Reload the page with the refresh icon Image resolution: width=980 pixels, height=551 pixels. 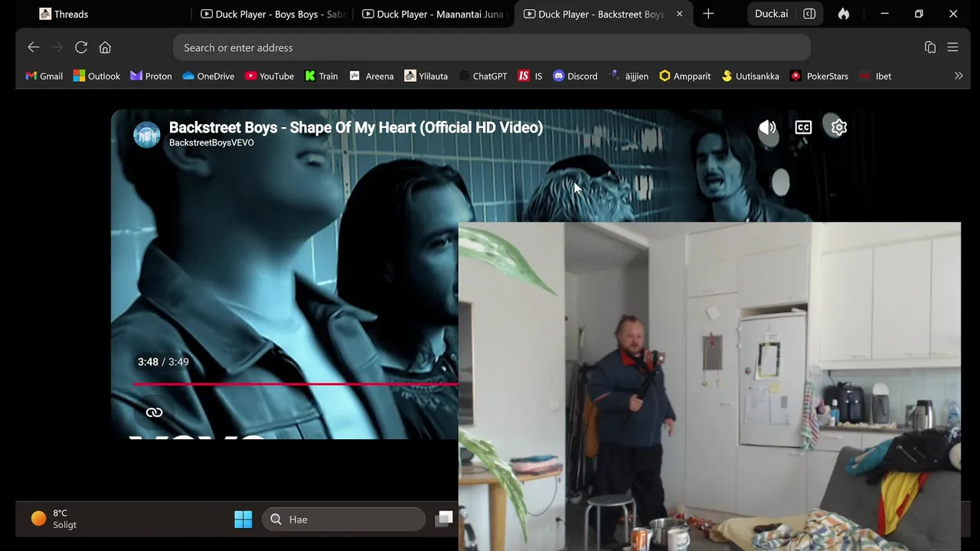pos(81,47)
